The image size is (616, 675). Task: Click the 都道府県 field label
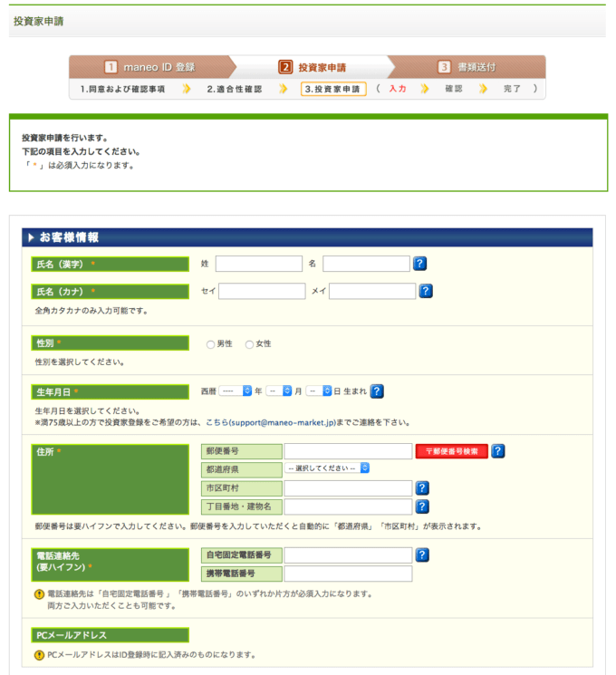(x=242, y=469)
